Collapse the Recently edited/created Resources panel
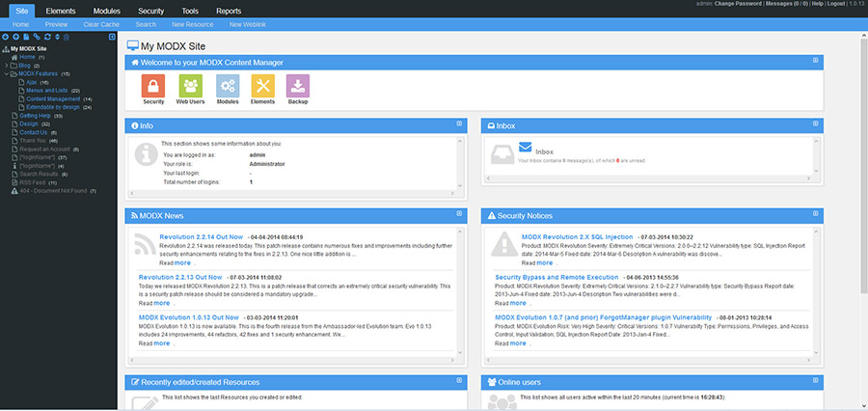This screenshot has width=868, height=411. click(459, 380)
